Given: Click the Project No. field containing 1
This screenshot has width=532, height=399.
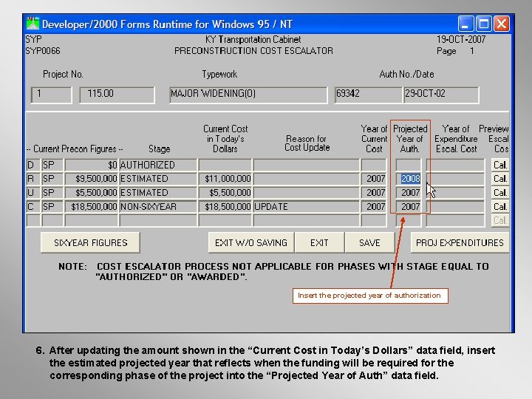Looking at the screenshot, I should (51, 95).
